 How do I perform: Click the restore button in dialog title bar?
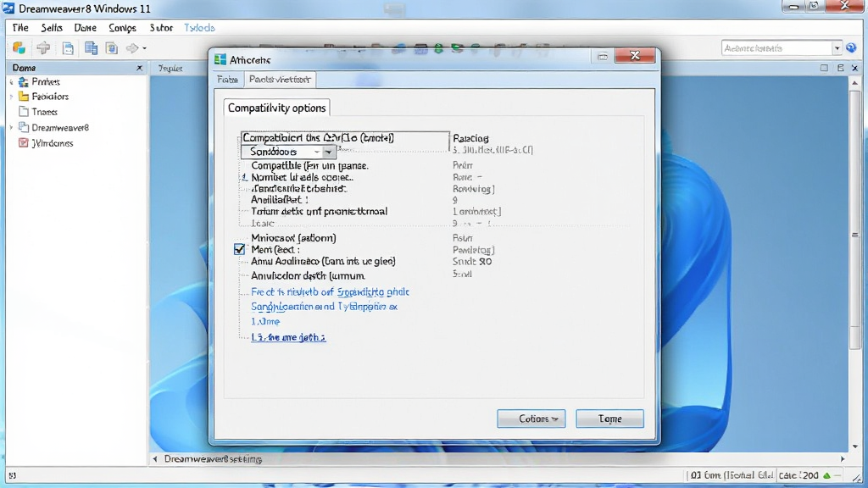[603, 56]
